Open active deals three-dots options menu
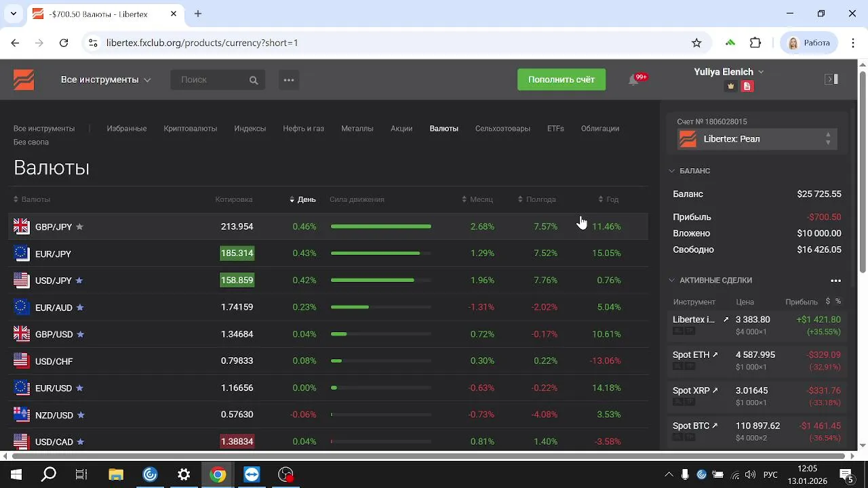This screenshot has height=488, width=868. click(835, 281)
